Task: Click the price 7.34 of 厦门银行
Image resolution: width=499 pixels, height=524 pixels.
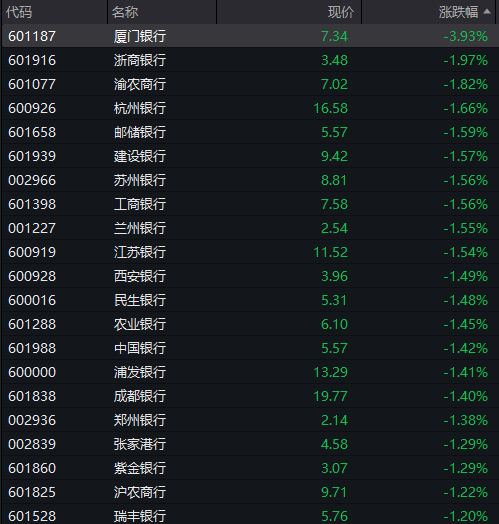Action: (335, 36)
